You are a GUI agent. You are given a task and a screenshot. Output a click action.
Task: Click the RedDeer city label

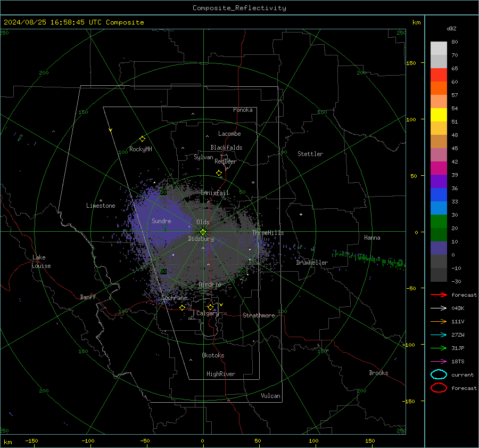(226, 161)
